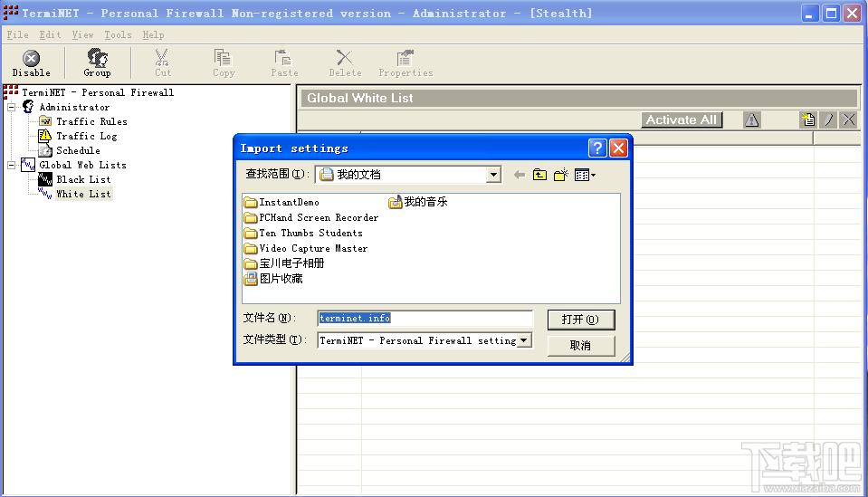868x497 pixels.
Task: Select the Ten Thumbs Students folder
Action: coord(304,233)
